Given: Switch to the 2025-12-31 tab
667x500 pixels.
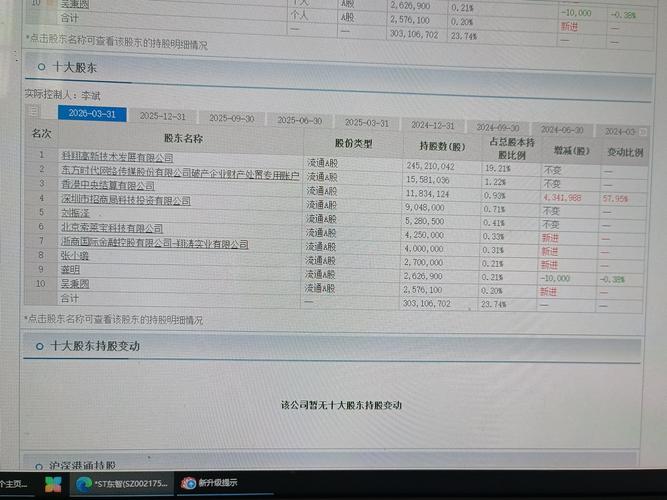Looking at the screenshot, I should (163, 116).
